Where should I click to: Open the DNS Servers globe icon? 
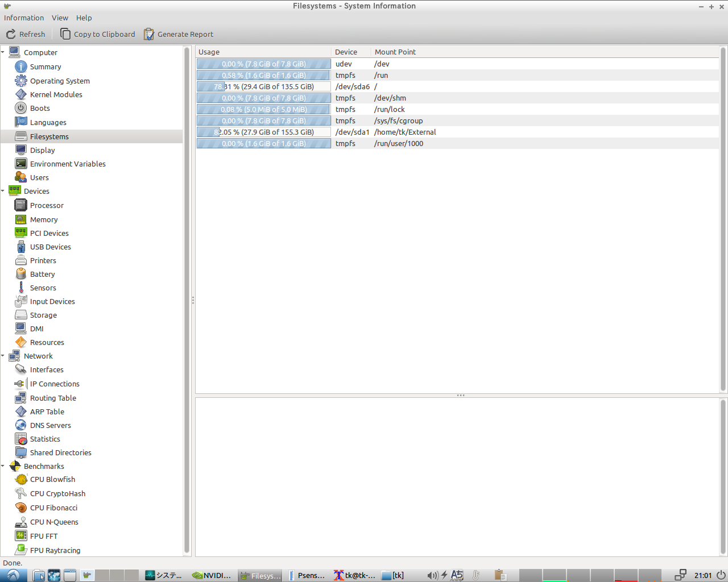click(21, 425)
